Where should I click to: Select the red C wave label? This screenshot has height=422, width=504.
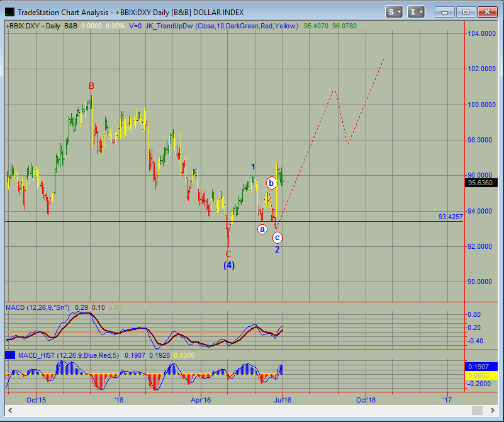pyautogui.click(x=228, y=254)
